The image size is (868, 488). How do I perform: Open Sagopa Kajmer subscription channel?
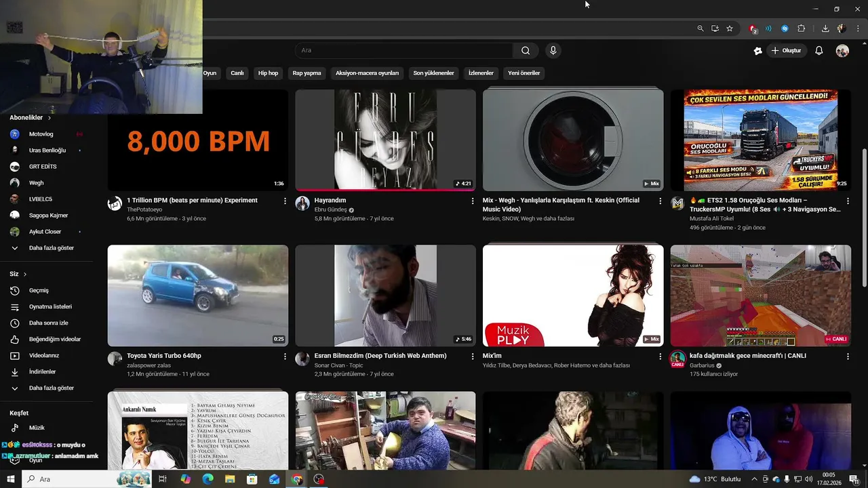(x=47, y=216)
